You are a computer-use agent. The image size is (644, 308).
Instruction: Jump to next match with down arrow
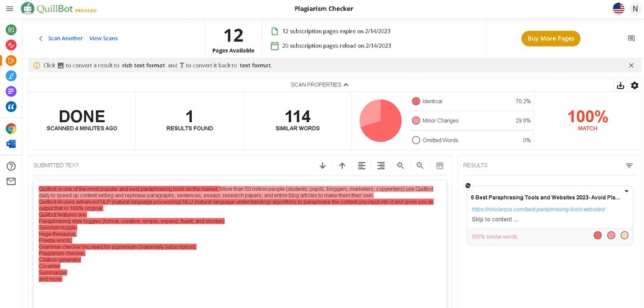(x=323, y=165)
